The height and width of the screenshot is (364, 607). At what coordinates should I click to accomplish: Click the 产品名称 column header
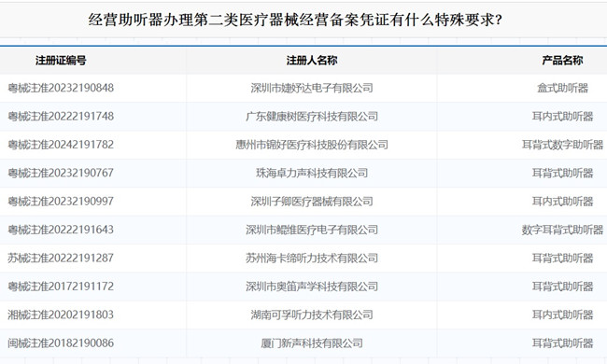pyautogui.click(x=562, y=61)
